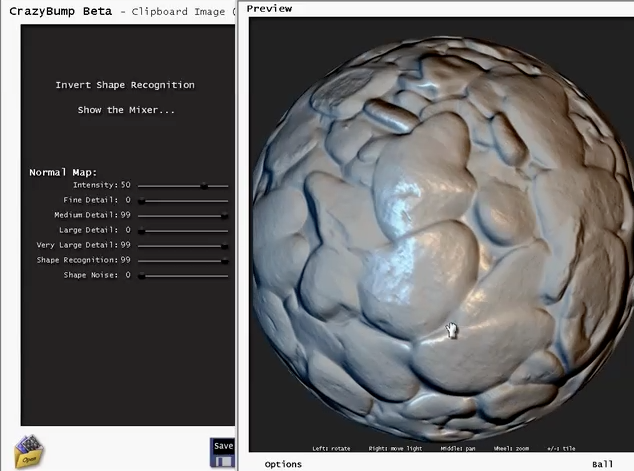Viewport: 634px width, 471px height.
Task: Open the Ball shape selector in Preview
Action: coord(602,464)
